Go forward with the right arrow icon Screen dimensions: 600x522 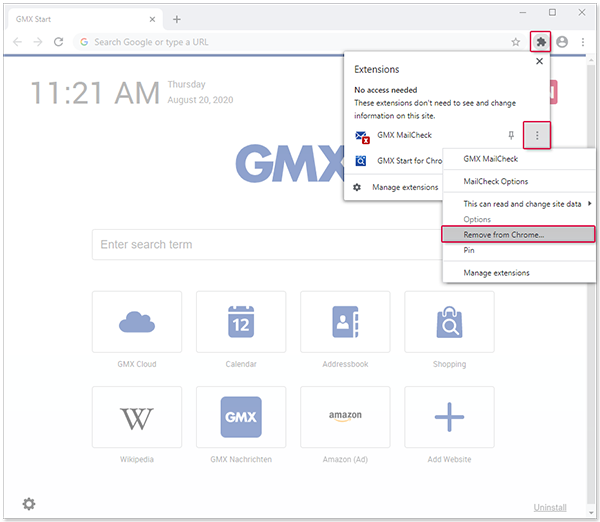(38, 42)
